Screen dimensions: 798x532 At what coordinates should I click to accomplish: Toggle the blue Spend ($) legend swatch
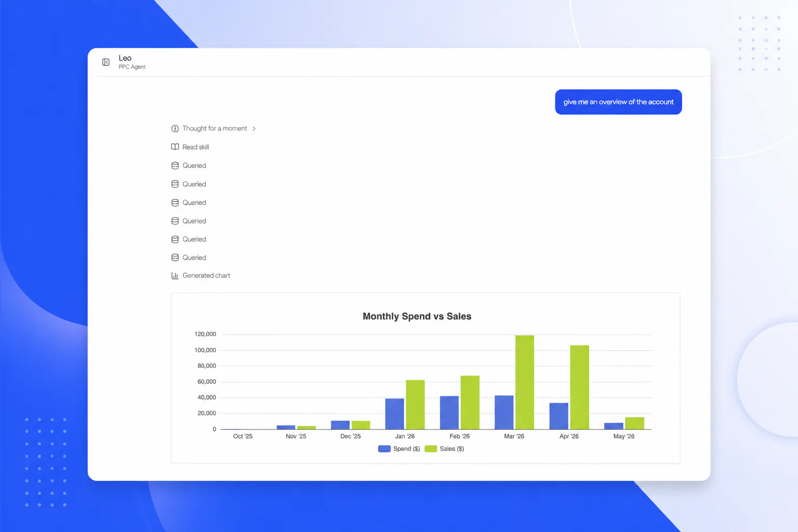384,449
